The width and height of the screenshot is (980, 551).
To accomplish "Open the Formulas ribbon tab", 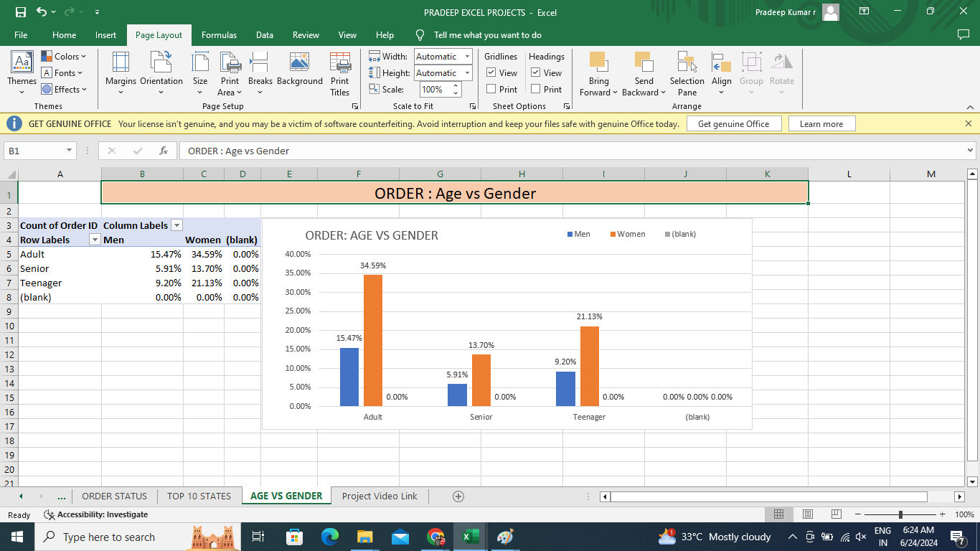I will (219, 34).
